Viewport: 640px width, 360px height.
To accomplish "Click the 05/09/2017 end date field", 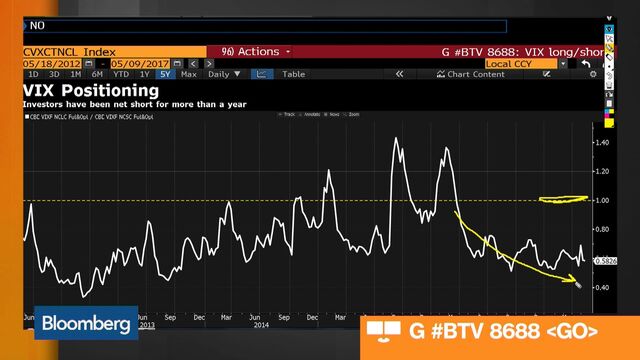I will tap(140, 64).
